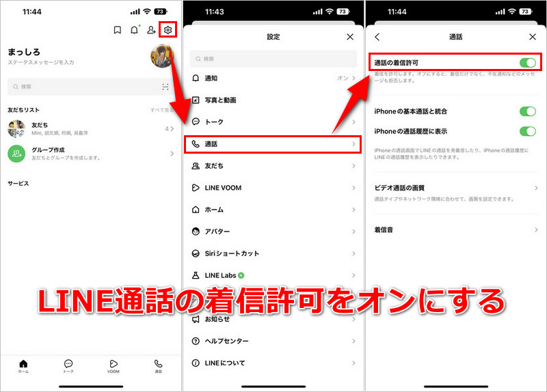
Task: Tap the サービス section heading
Action: [x=18, y=184]
